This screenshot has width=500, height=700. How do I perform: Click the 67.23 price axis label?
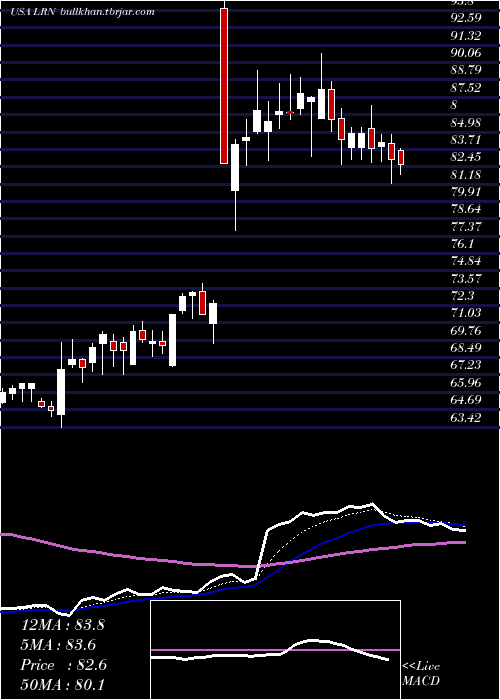[x=467, y=365]
